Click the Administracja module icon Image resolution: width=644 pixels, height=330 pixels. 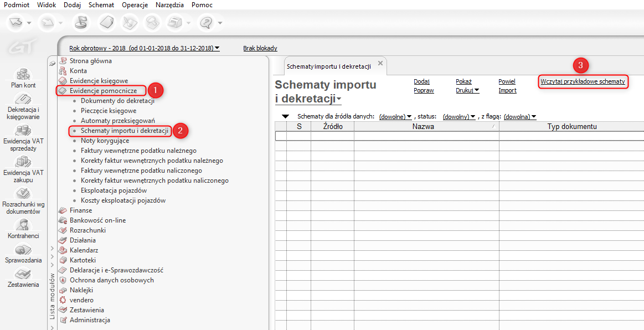tap(63, 320)
